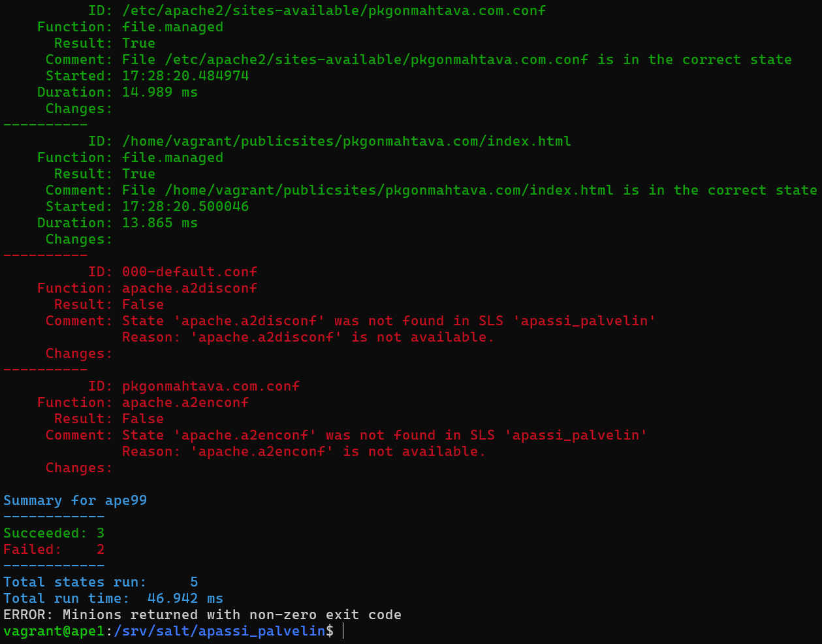
Task: Click the 'Total states run: 5' line
Action: coord(101,582)
